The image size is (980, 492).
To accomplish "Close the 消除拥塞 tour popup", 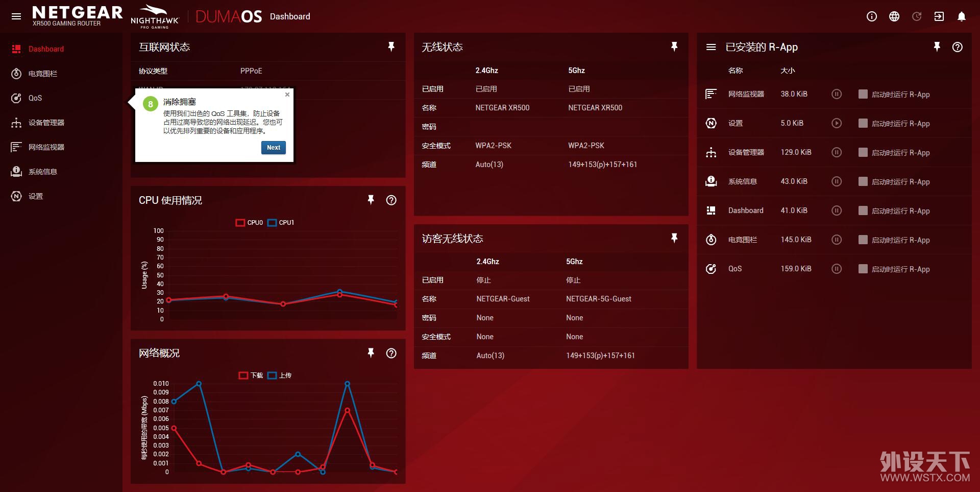I will pos(287,95).
